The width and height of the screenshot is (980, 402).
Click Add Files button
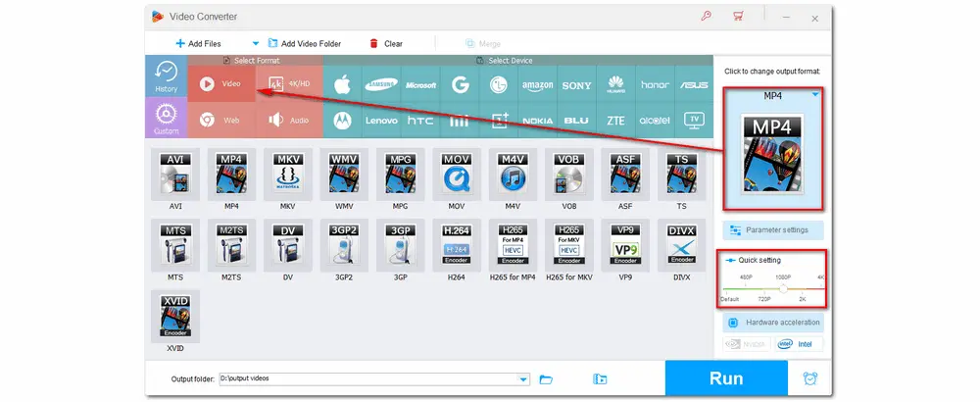point(198,44)
